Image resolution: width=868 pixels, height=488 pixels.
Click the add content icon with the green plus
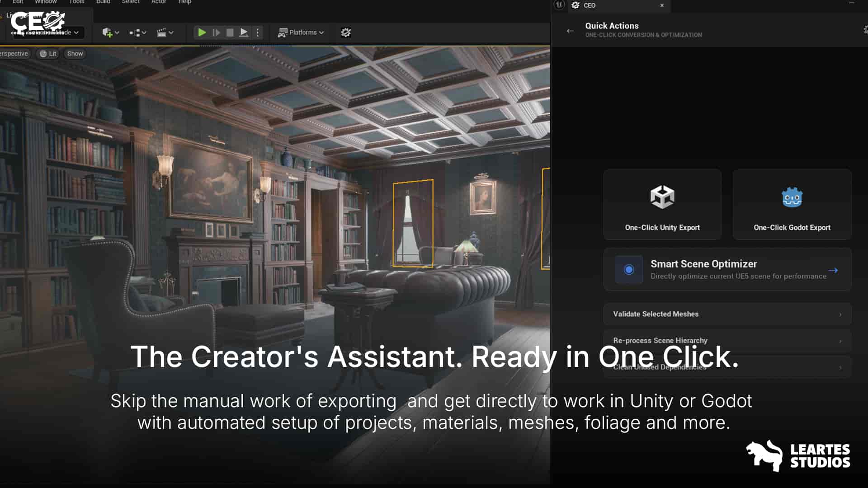click(107, 33)
